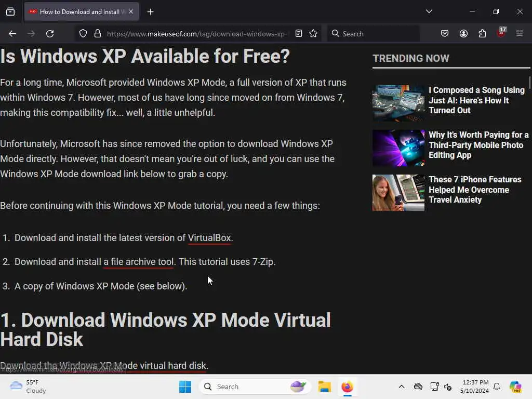Open Save to Pocket icon
Image resolution: width=532 pixels, height=399 pixels.
445,33
